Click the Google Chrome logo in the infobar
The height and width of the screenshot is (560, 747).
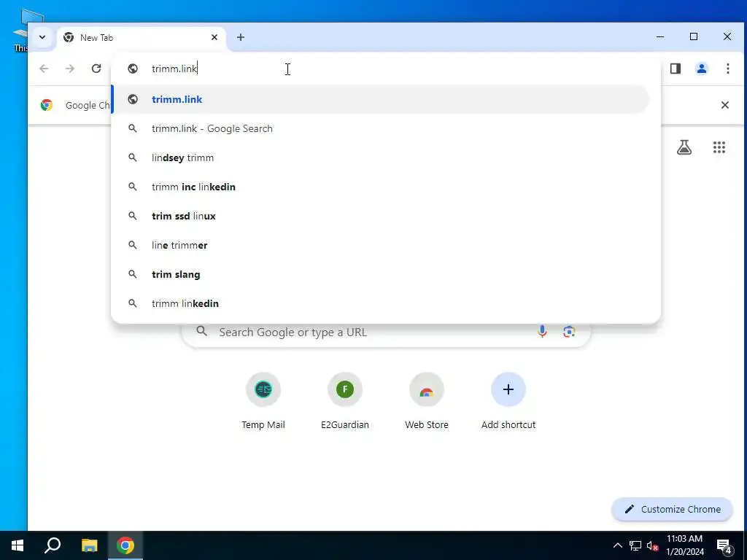[46, 105]
